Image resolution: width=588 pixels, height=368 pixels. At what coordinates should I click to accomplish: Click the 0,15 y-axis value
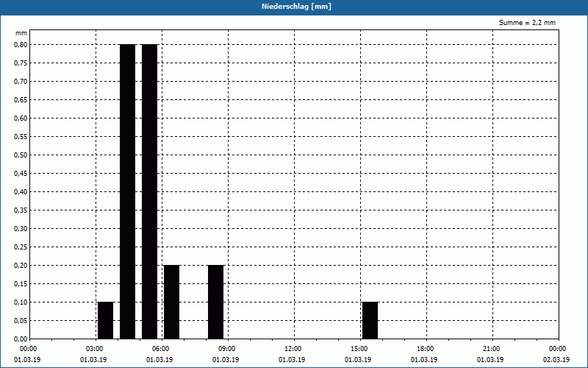21,284
